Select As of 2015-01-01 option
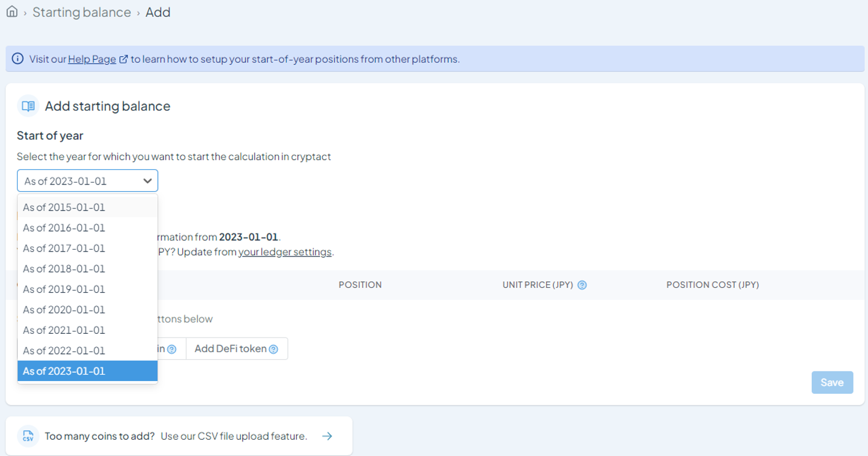 (87, 207)
